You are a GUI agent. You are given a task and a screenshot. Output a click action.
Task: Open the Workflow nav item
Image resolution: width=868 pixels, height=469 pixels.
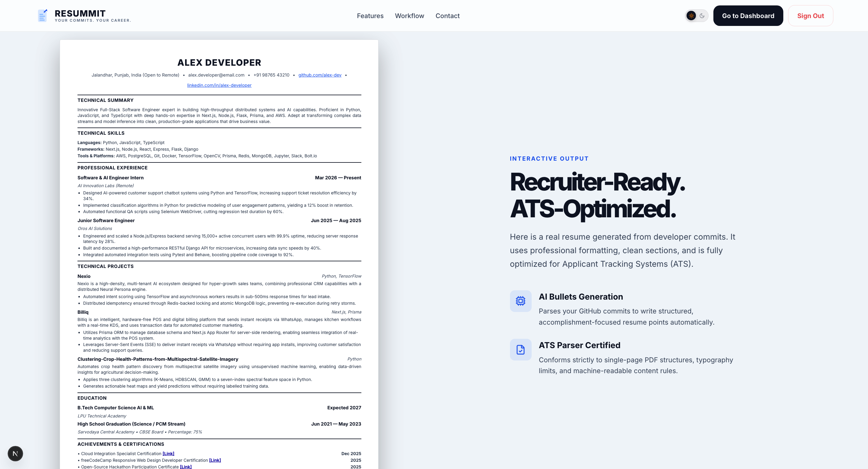tap(409, 16)
